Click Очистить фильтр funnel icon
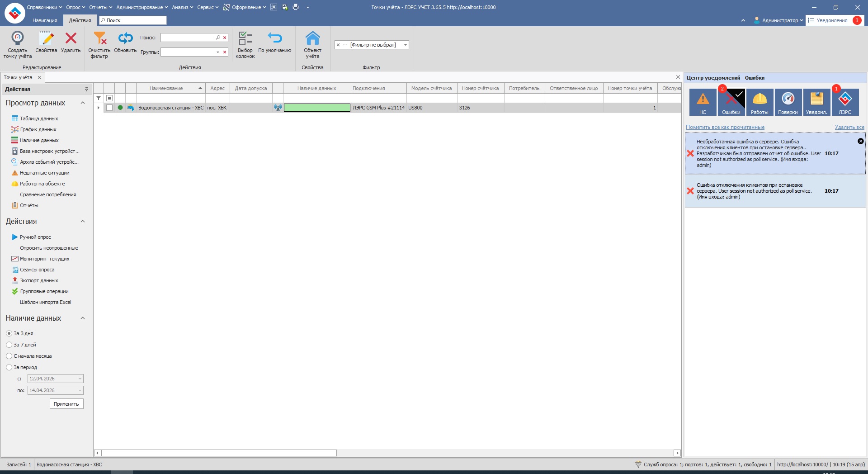The width and height of the screenshot is (868, 474). [99, 38]
